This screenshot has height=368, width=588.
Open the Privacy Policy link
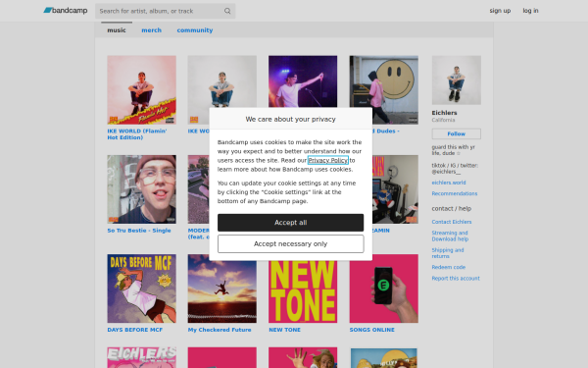tap(328, 160)
